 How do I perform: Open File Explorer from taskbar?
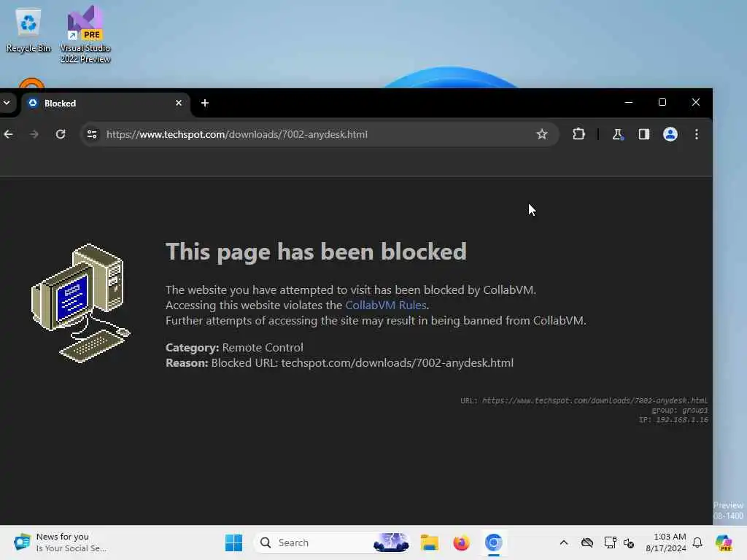[429, 542]
